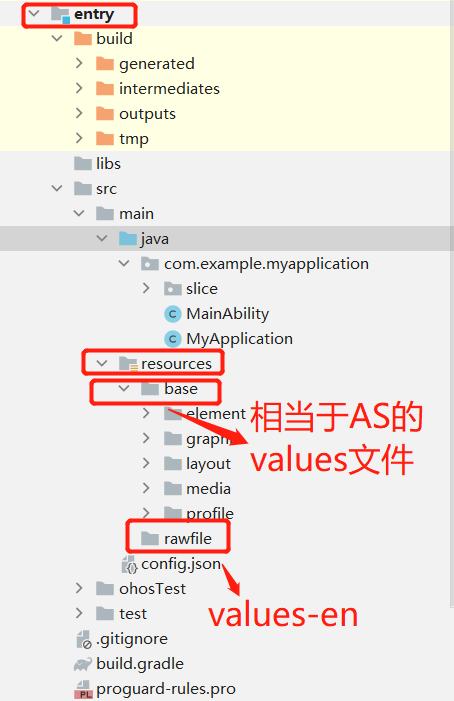The height and width of the screenshot is (701, 454).
Task: Click the MainAbility class icon
Action: (172, 314)
